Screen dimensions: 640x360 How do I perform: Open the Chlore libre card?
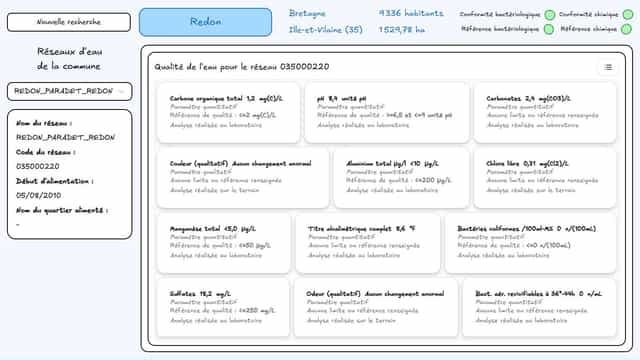point(545,178)
